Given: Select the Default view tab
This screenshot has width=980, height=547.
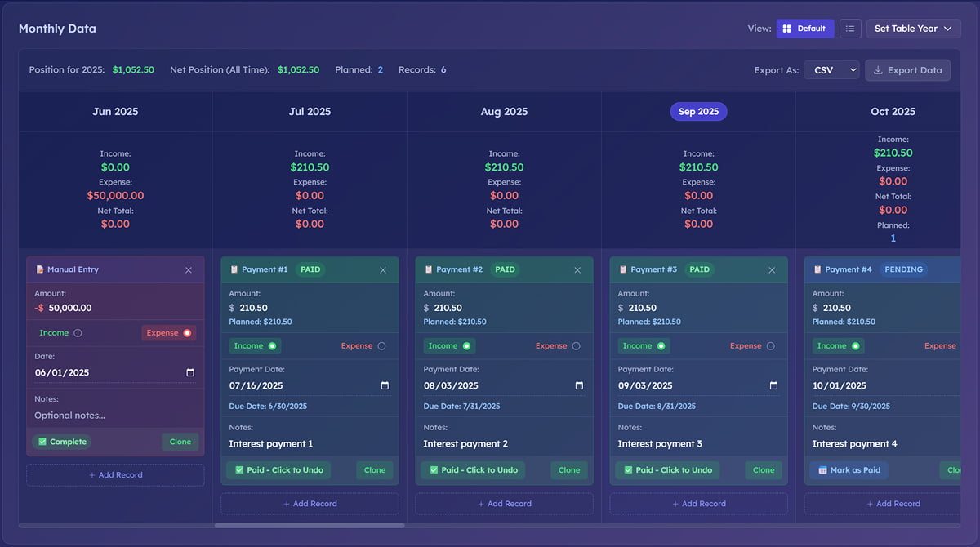Looking at the screenshot, I should click(804, 29).
